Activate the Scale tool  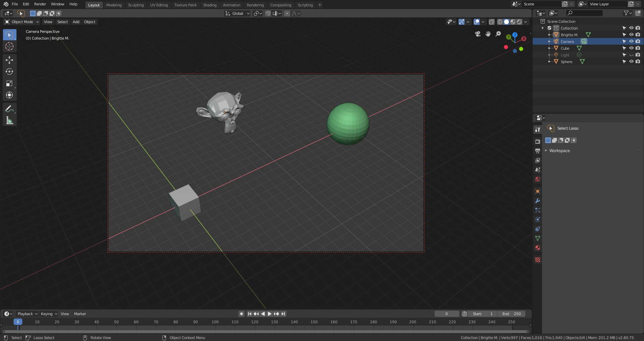pos(9,84)
